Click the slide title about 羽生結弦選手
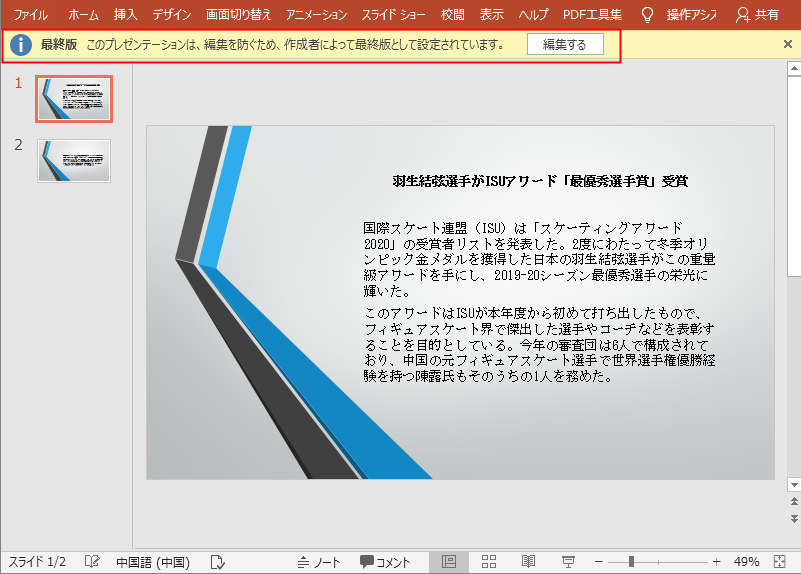Screen dimensions: 801x574 pos(540,181)
